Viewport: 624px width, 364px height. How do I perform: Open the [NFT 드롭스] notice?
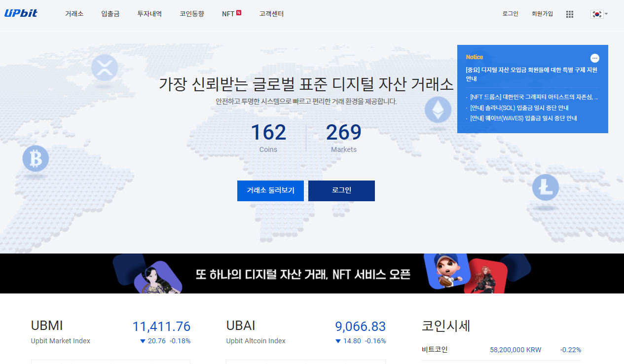(534, 97)
